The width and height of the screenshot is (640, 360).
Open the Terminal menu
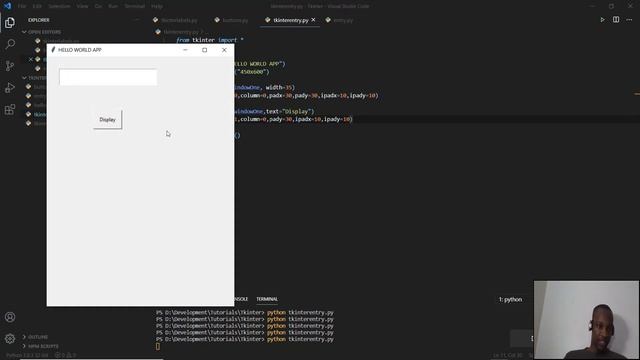coord(135,6)
